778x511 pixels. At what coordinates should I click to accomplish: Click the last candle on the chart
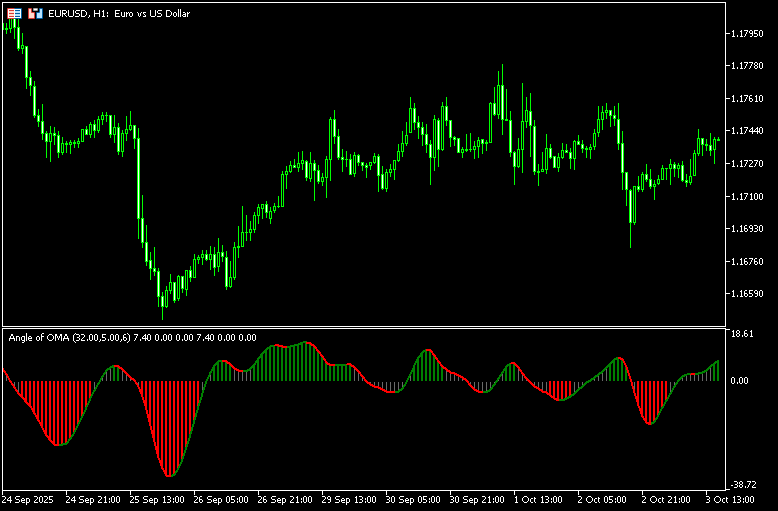[717, 140]
